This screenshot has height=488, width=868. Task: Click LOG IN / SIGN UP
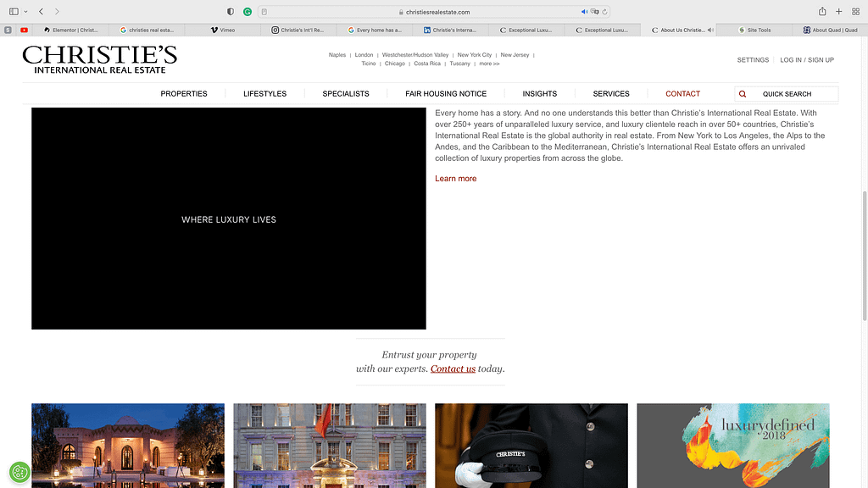coord(807,60)
